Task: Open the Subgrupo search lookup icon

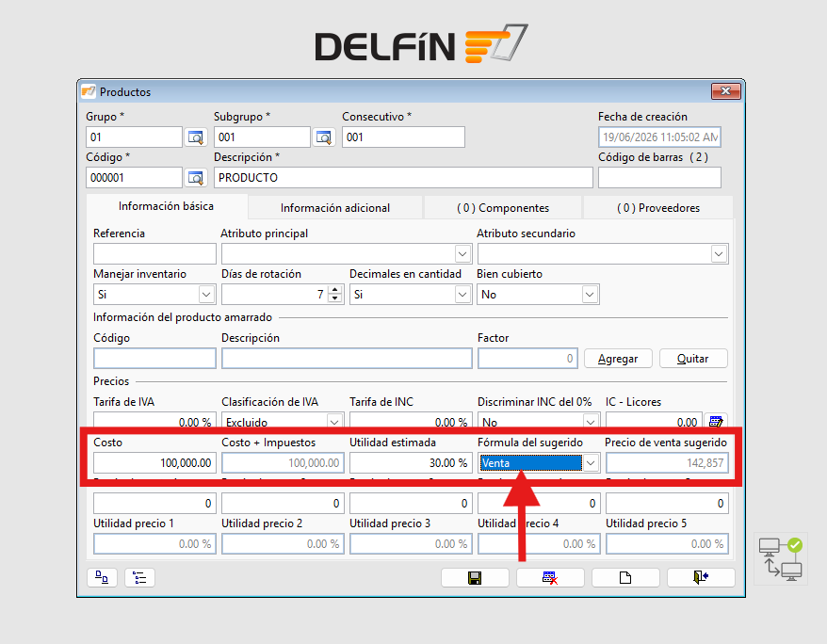Action: 323,137
